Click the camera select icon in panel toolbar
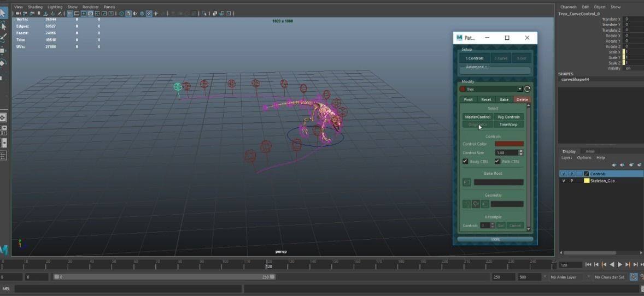Screen dimensions: 644x296 click(18, 14)
